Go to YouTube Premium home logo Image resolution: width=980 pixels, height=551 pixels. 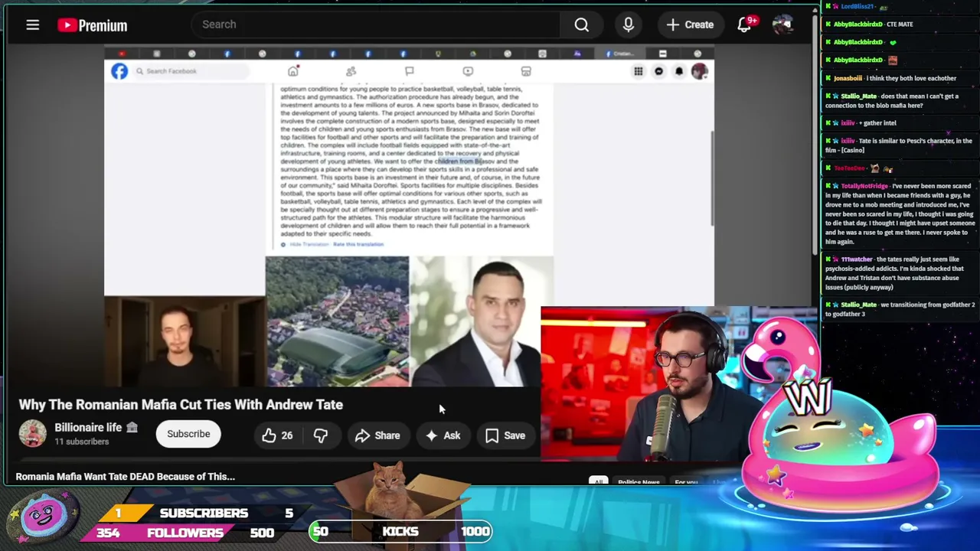pos(92,25)
